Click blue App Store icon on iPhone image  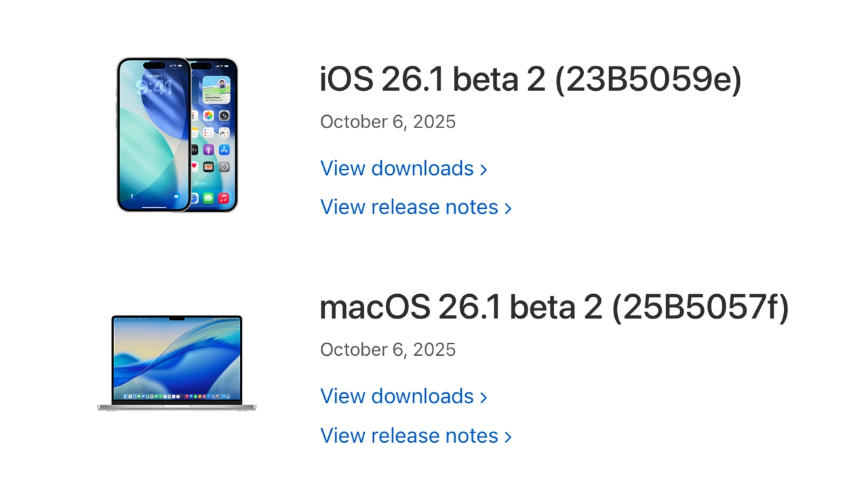tap(224, 150)
